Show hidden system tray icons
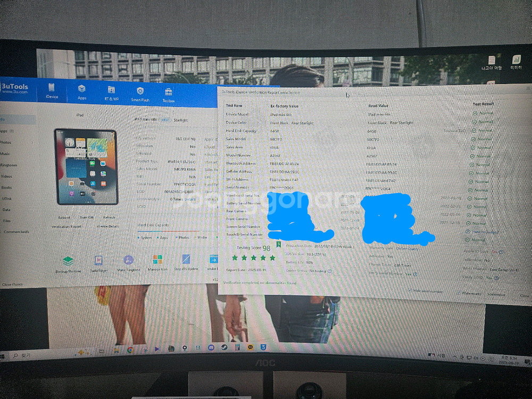This screenshot has width=532, height=399. point(455,356)
